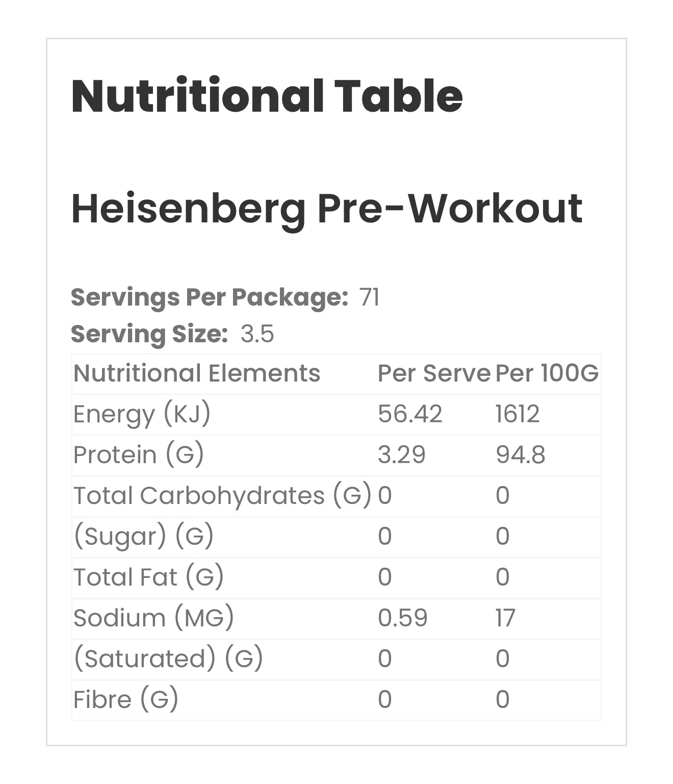Click the energy per 100G value 1612
The height and width of the screenshot is (784, 673).
(x=517, y=414)
